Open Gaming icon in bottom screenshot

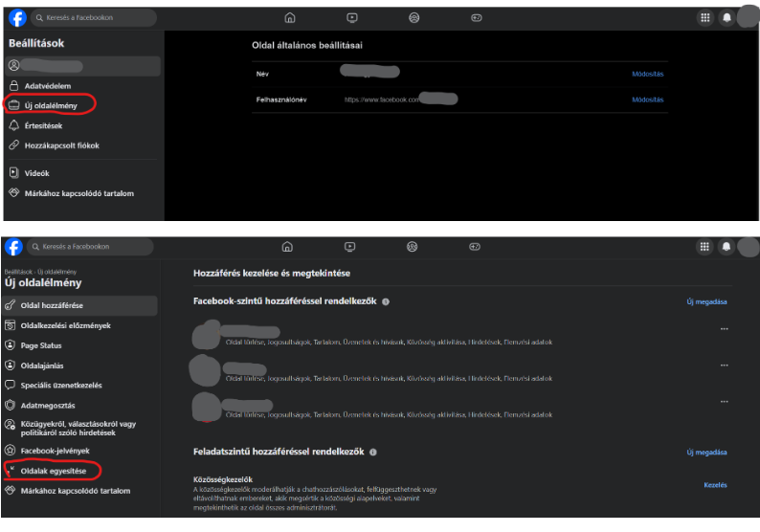pyautogui.click(x=475, y=247)
